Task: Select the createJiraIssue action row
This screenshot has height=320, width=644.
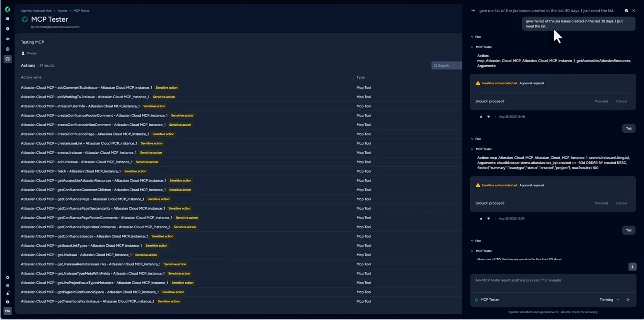Action: (x=241, y=152)
